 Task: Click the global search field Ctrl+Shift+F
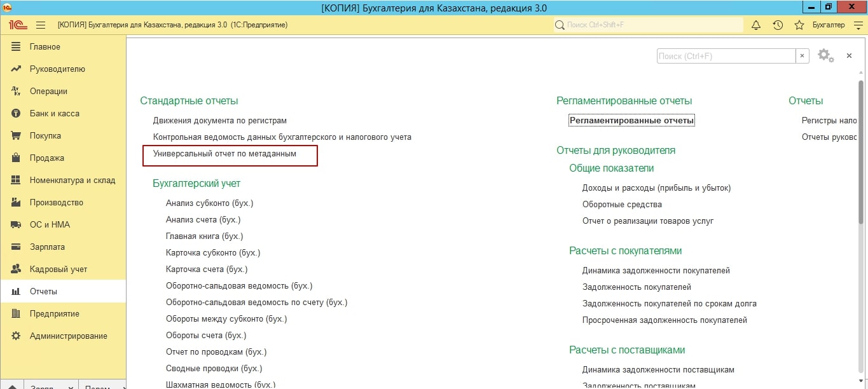pos(649,25)
